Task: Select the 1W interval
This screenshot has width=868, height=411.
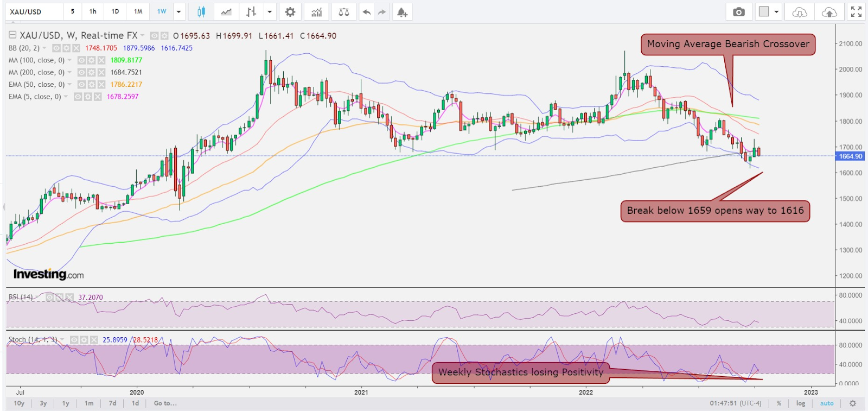Action: [x=162, y=11]
